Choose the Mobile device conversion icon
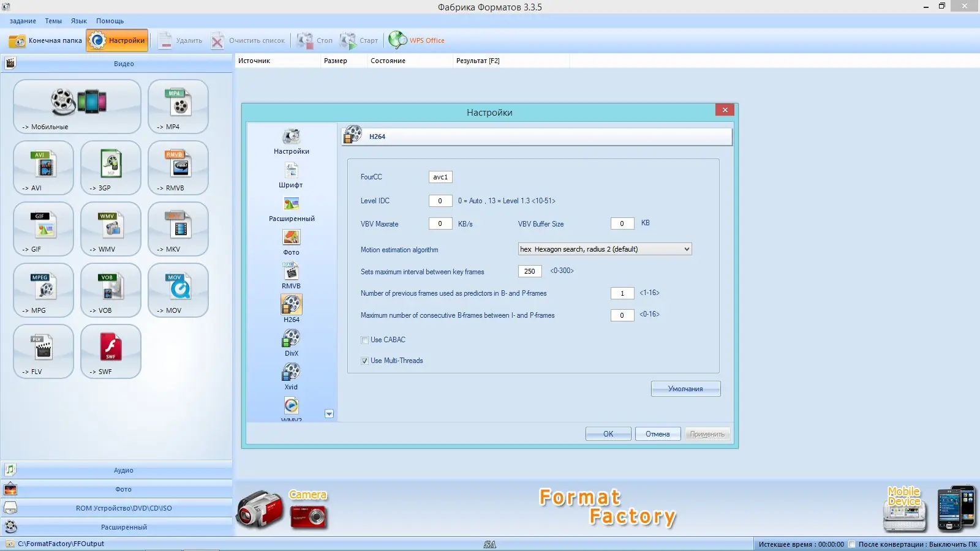Image resolution: width=980 pixels, height=551 pixels. tap(77, 107)
